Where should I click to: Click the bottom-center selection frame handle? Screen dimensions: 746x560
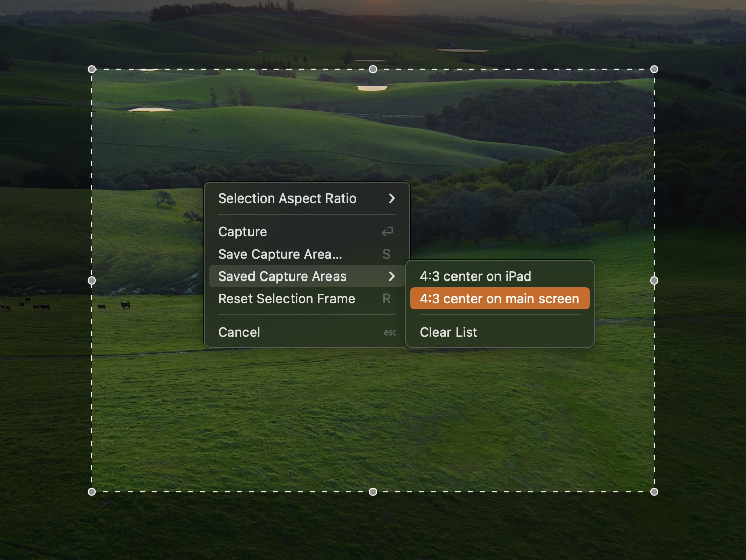[373, 492]
